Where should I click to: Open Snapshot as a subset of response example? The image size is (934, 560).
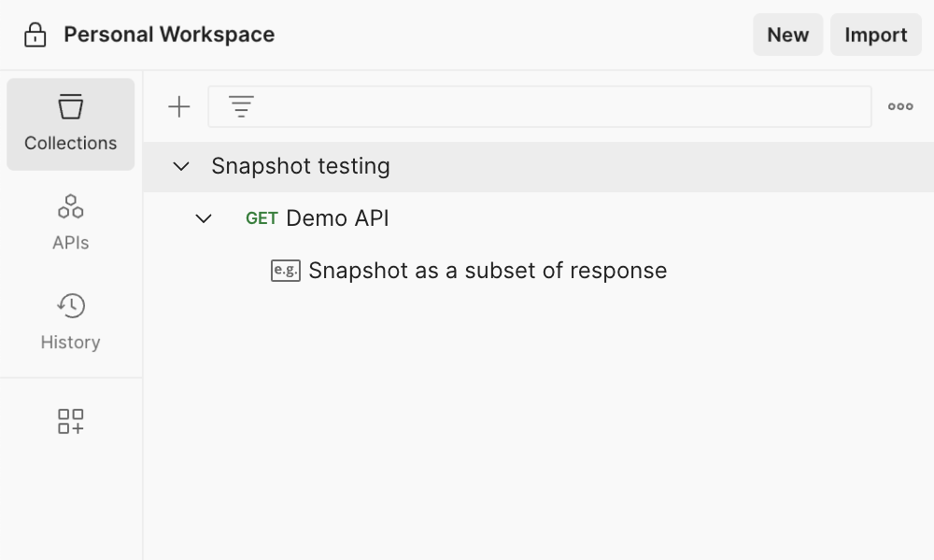coord(487,271)
